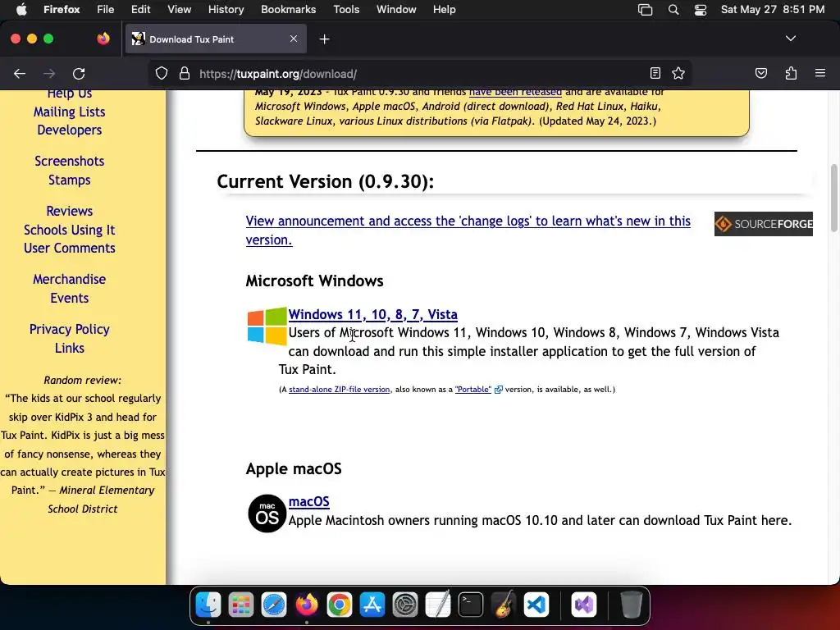The image size is (840, 630).
Task: Click the reload page icon
Action: pyautogui.click(x=79, y=74)
